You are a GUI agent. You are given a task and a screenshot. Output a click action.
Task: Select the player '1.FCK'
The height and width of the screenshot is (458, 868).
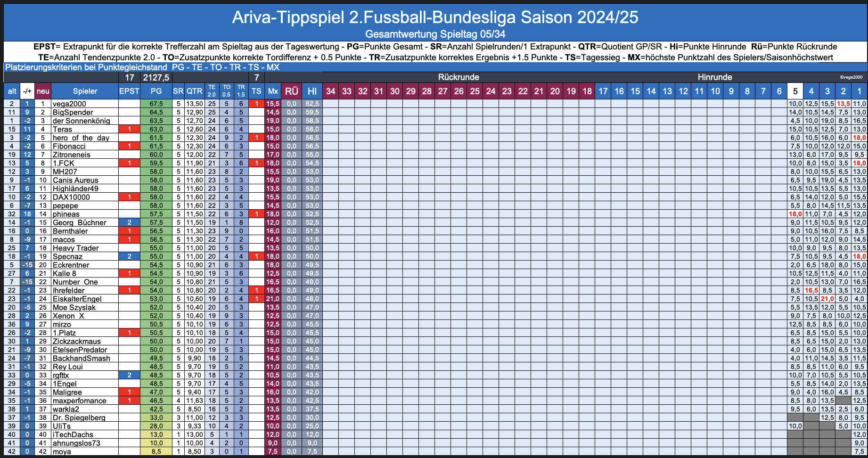coord(64,163)
